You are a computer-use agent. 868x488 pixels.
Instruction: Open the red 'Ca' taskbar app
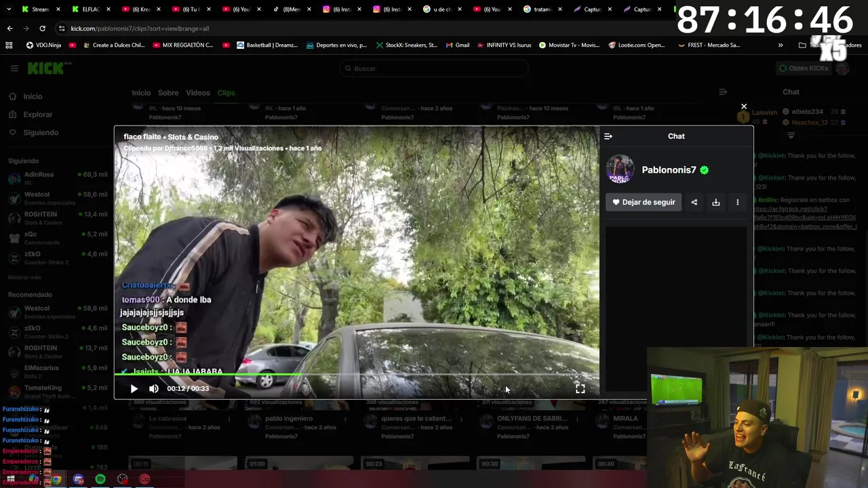coord(144,479)
